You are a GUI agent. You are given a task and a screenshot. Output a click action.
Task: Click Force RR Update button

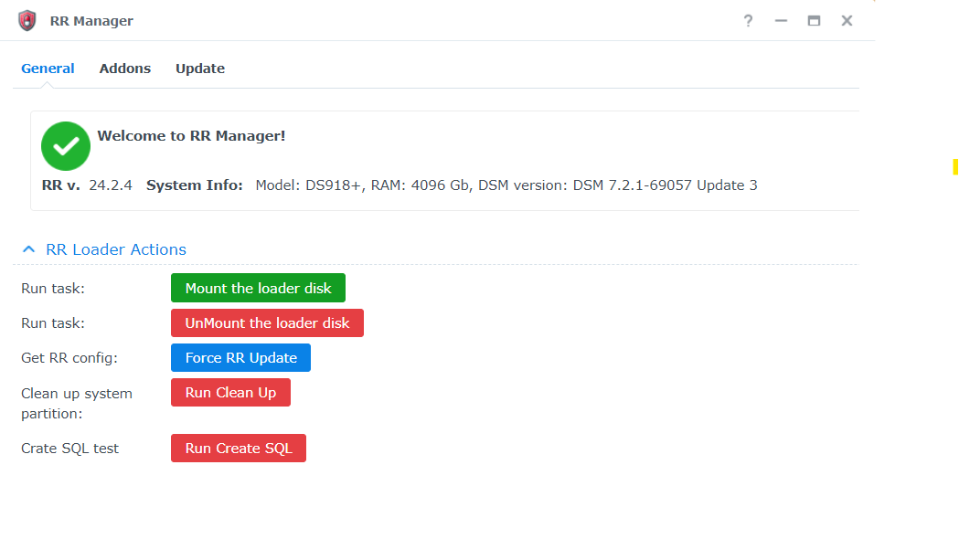pos(241,357)
